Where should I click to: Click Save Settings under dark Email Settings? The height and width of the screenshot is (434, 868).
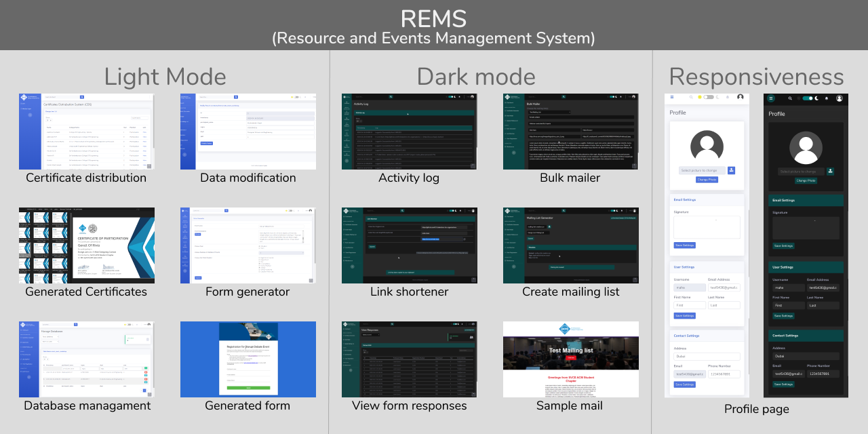(x=783, y=246)
